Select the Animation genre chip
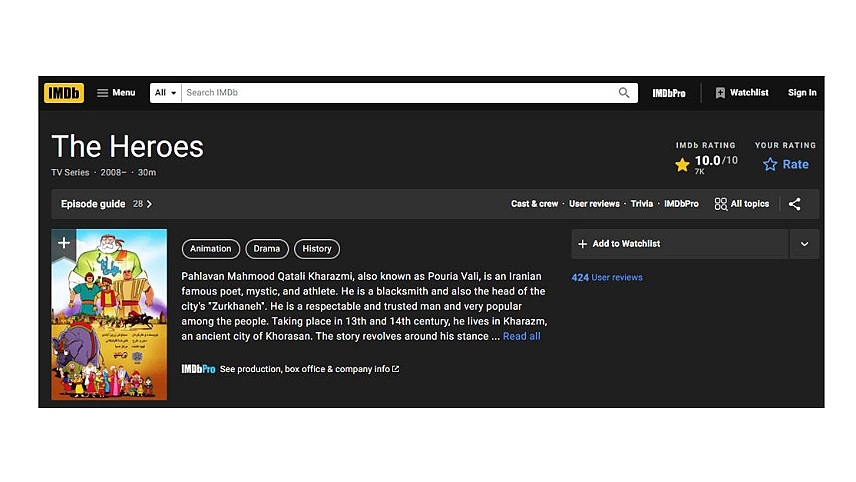Viewport: 856px width, 482px height. click(x=211, y=249)
